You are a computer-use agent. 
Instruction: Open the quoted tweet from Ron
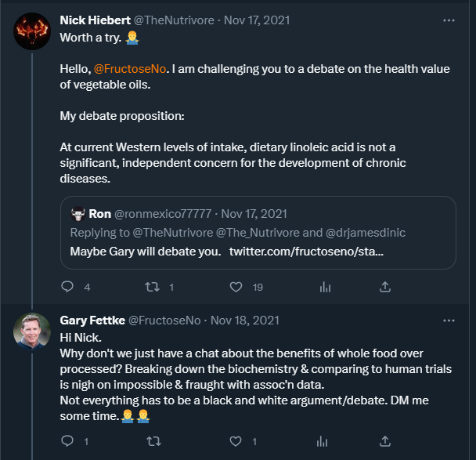pyautogui.click(x=258, y=233)
